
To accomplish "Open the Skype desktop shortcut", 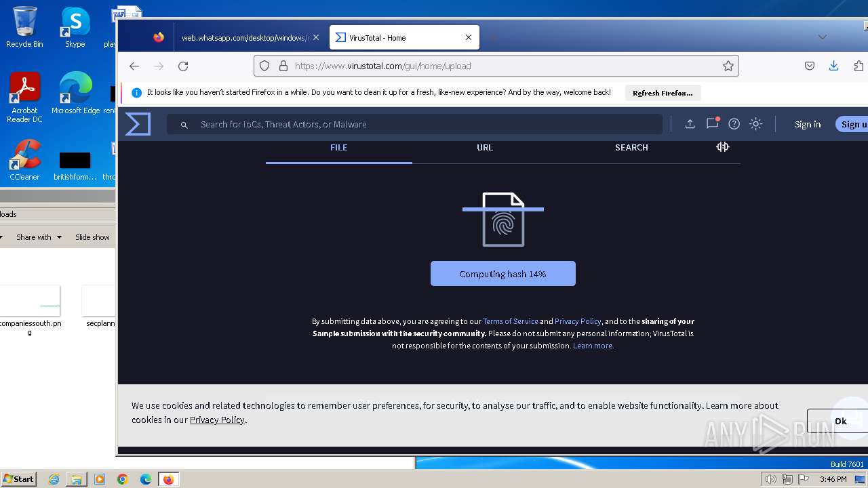I will coord(75,27).
